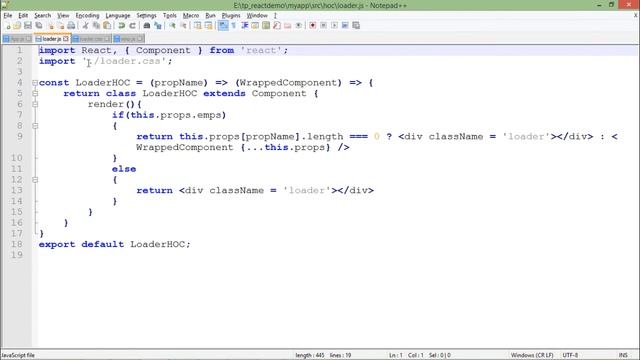
Task: Switch to the loader.css tab
Action: click(x=91, y=39)
